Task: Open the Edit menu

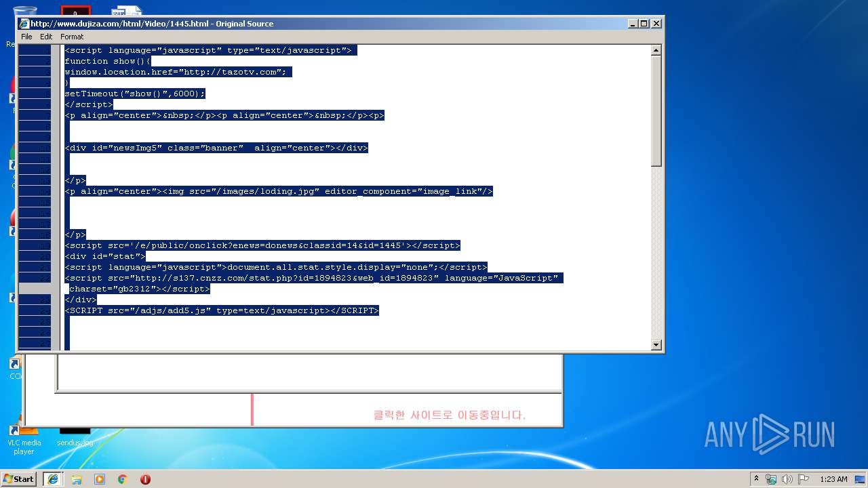Action: point(46,37)
